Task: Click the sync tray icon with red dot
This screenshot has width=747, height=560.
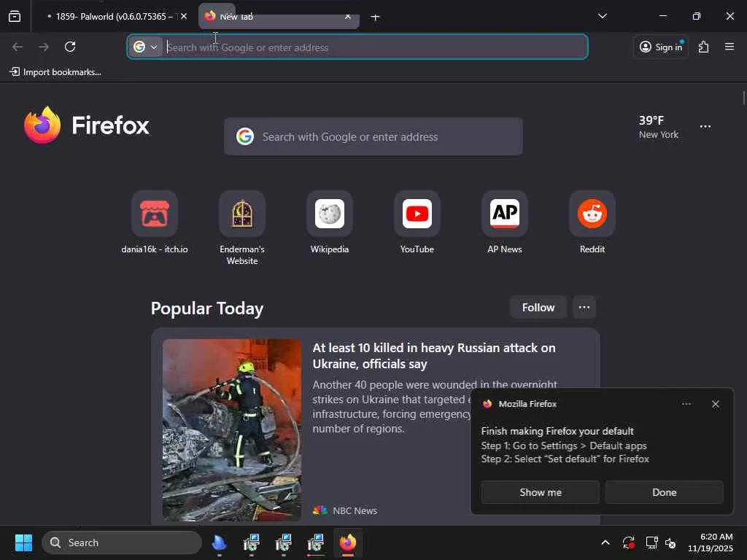Action: point(628,542)
